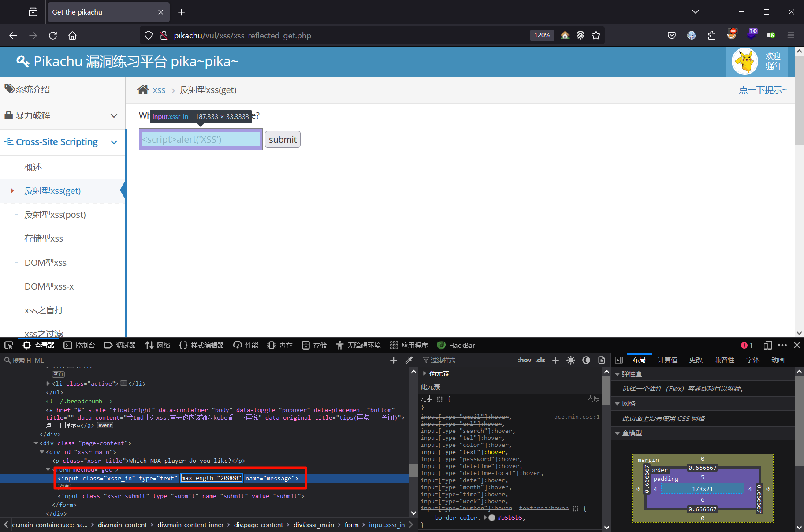
Task: Toggle the .cls class panel
Action: tap(540, 360)
